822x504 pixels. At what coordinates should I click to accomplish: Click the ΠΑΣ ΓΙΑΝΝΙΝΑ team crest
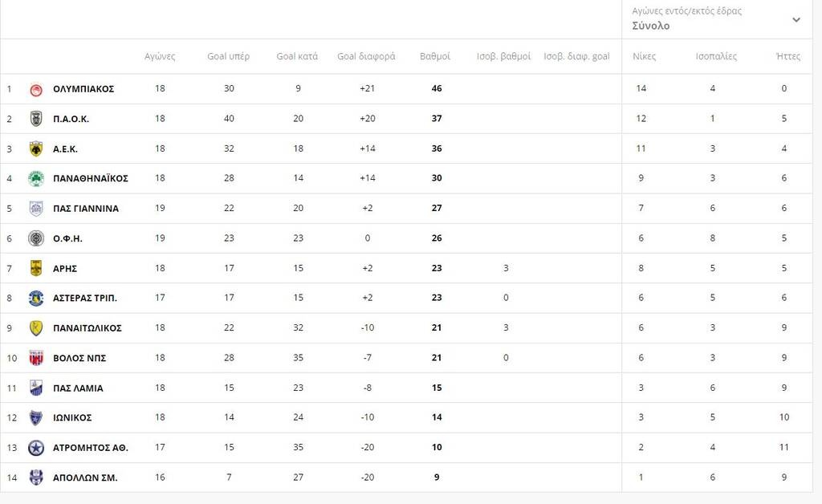click(x=36, y=209)
